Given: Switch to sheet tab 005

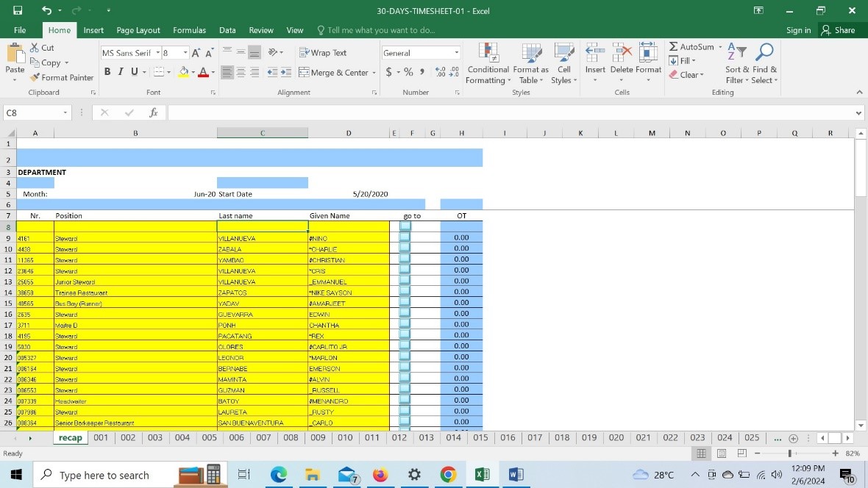Looking at the screenshot, I should 209,437.
